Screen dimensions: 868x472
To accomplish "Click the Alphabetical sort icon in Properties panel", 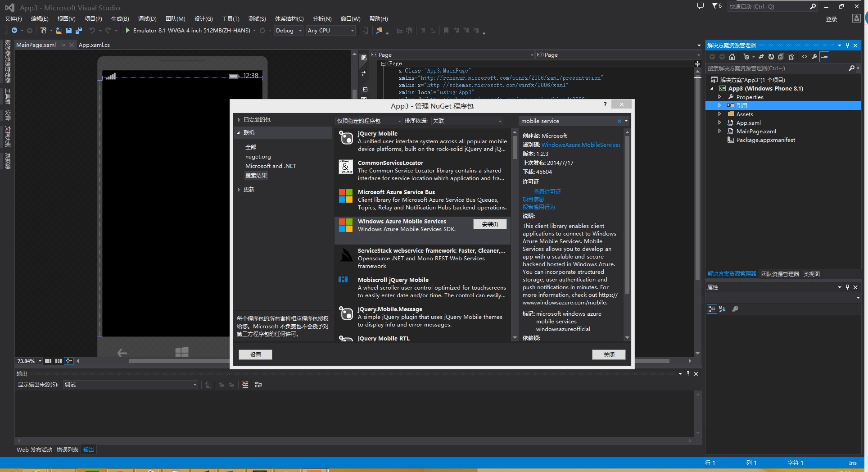I will (722, 309).
